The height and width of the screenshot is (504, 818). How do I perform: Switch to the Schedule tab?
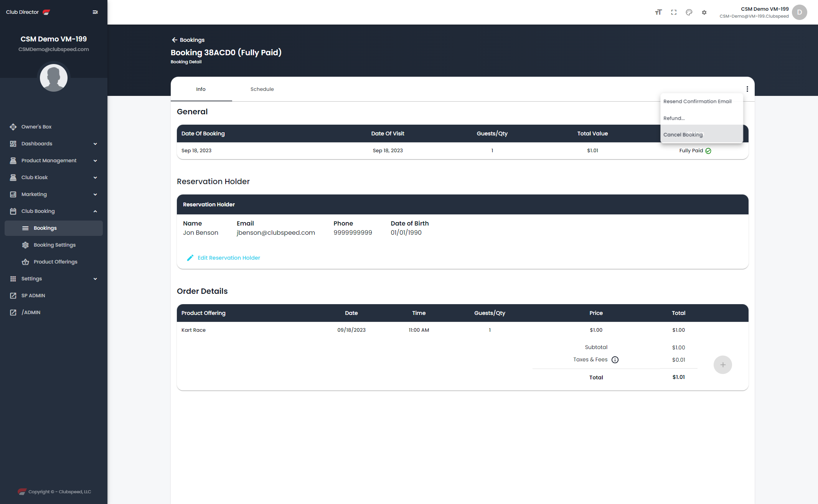(262, 89)
